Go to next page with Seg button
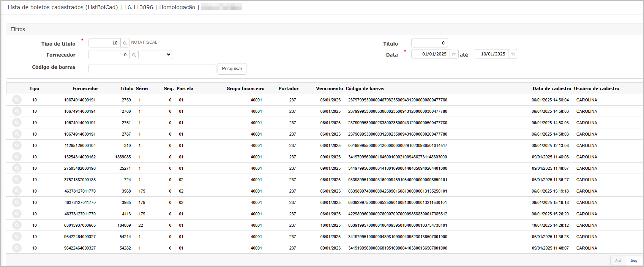This screenshot has height=267, width=644. pos(634,261)
